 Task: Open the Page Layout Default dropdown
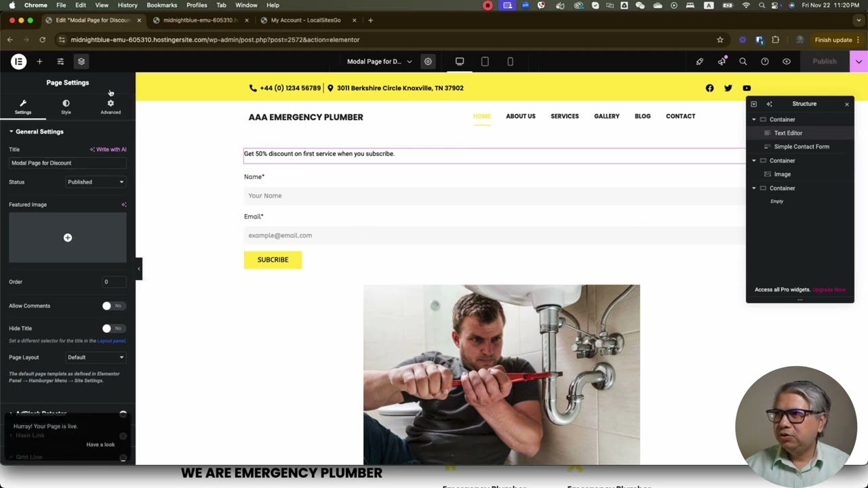click(96, 357)
